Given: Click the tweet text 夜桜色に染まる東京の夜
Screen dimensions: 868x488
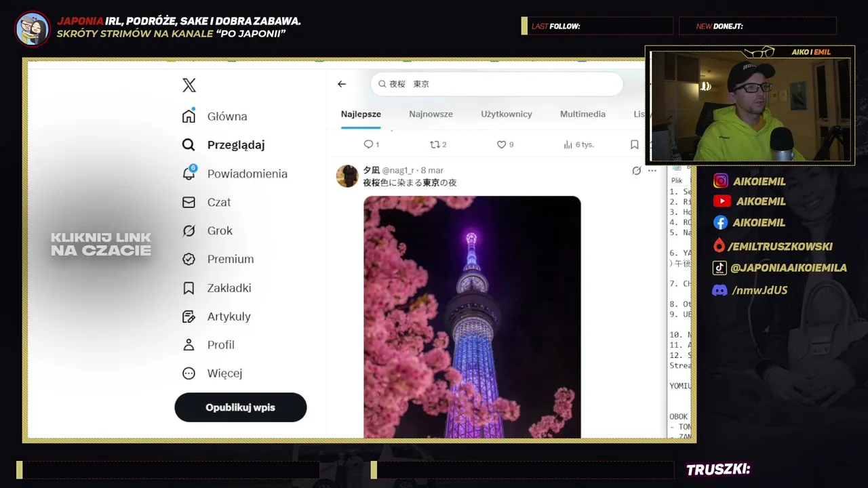Looking at the screenshot, I should (410, 183).
